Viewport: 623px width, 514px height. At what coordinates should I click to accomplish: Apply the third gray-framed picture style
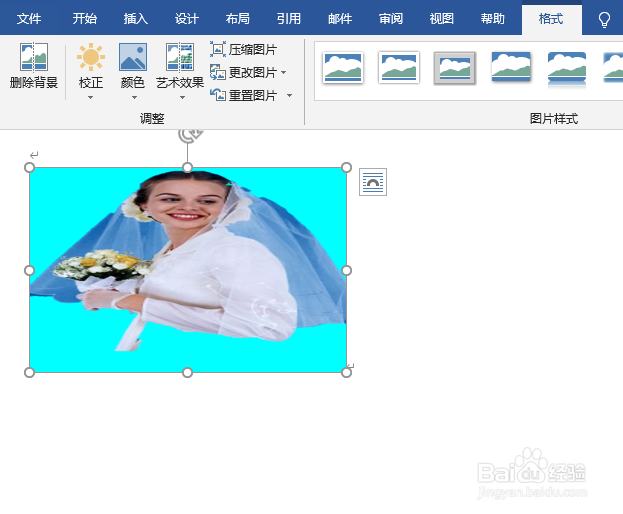click(455, 68)
